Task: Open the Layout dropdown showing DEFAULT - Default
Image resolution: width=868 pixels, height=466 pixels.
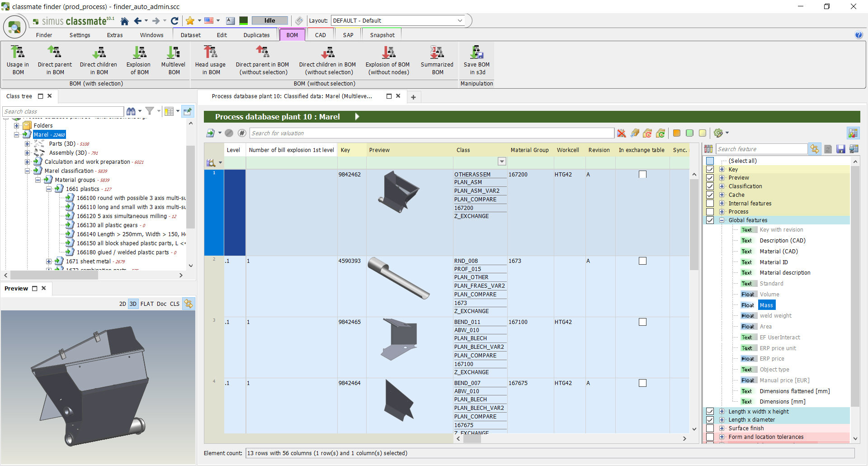Action: [398, 21]
